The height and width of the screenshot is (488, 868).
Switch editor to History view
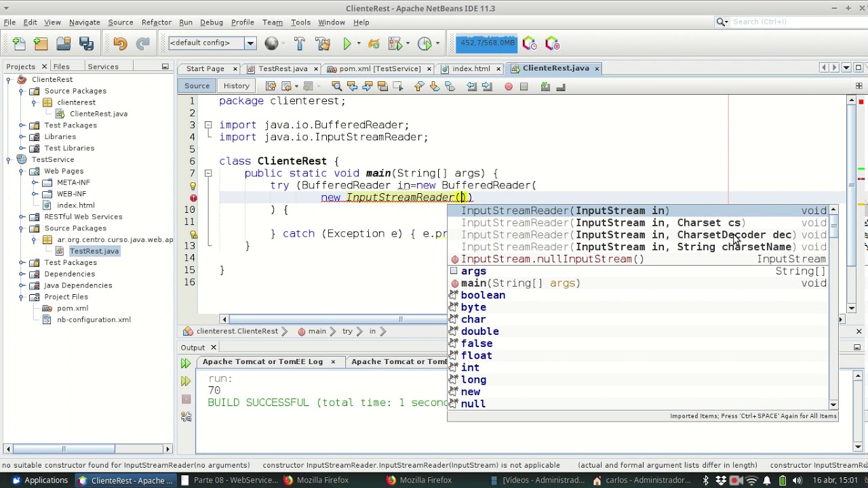pos(237,86)
